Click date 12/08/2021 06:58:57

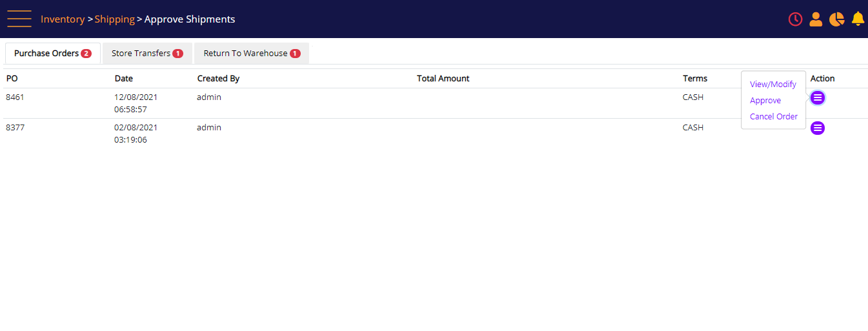click(136, 103)
